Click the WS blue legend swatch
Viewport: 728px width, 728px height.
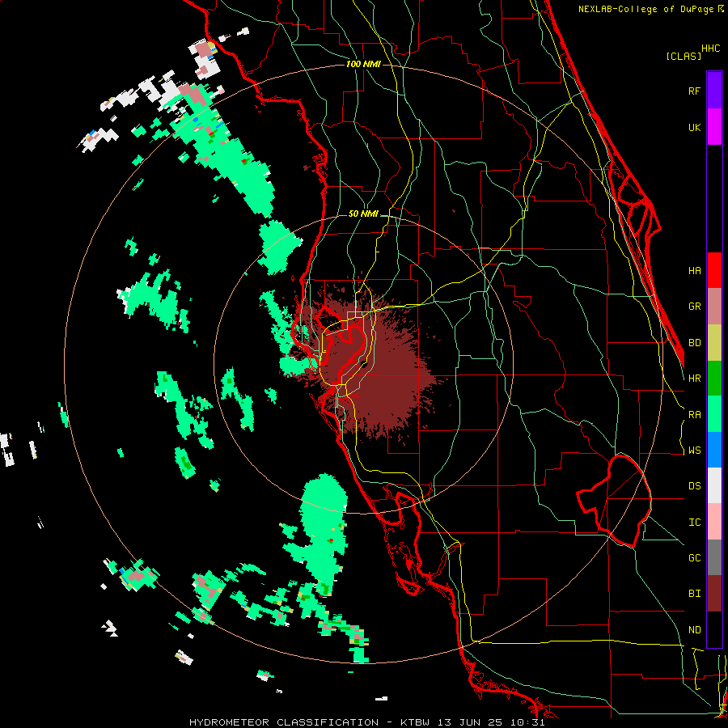(x=714, y=450)
